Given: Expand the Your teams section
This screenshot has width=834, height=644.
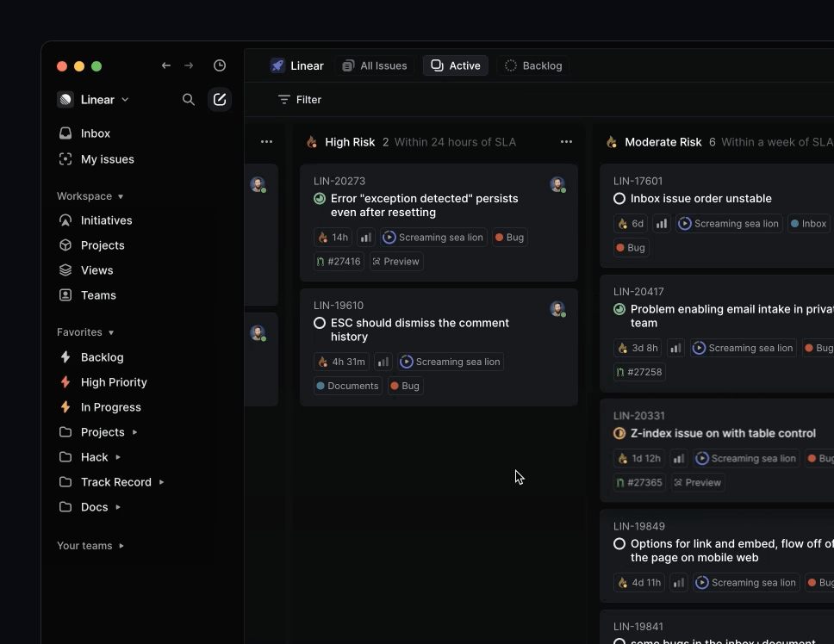Looking at the screenshot, I should pyautogui.click(x=90, y=546).
